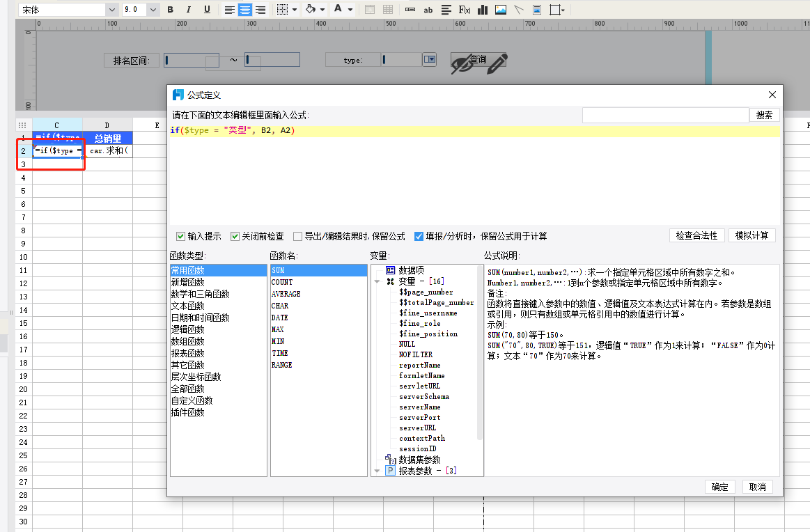Align cell text to the left
This screenshot has height=532, width=810.
229,10
